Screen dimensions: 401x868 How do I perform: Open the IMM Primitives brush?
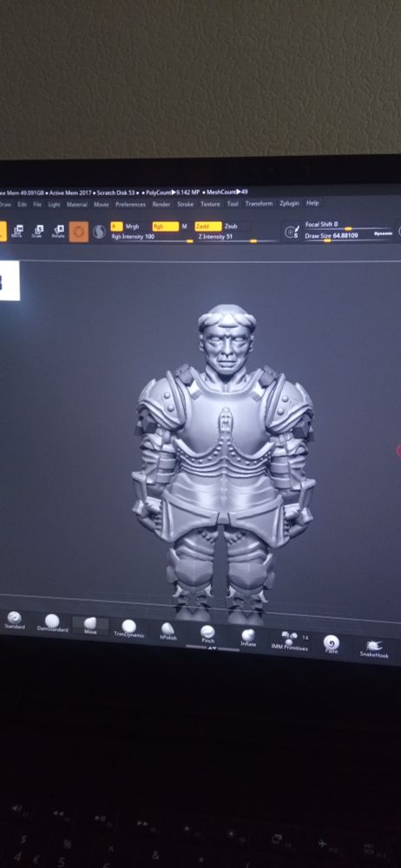pyautogui.click(x=289, y=641)
